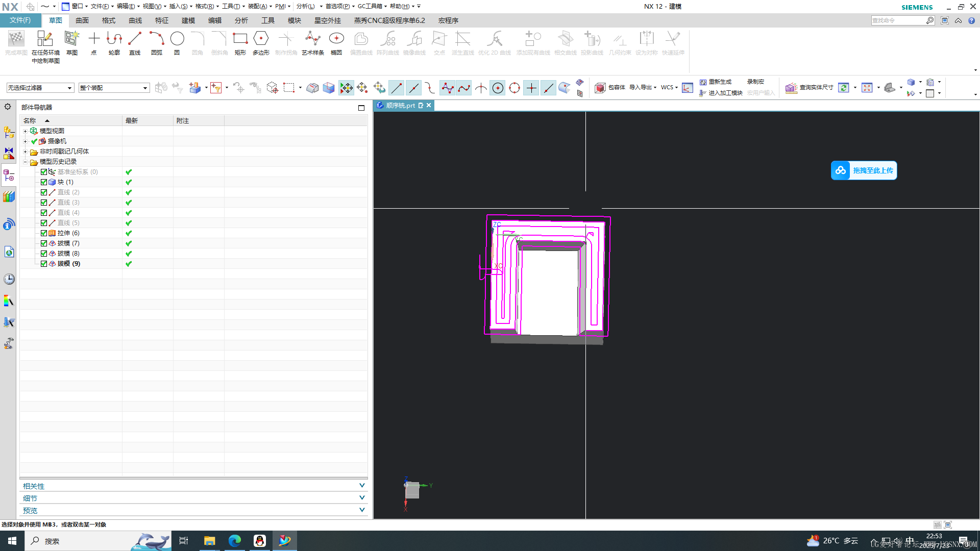This screenshot has width=980, height=551.
Task: Click the Baidu cloud upload icon
Action: (841, 170)
